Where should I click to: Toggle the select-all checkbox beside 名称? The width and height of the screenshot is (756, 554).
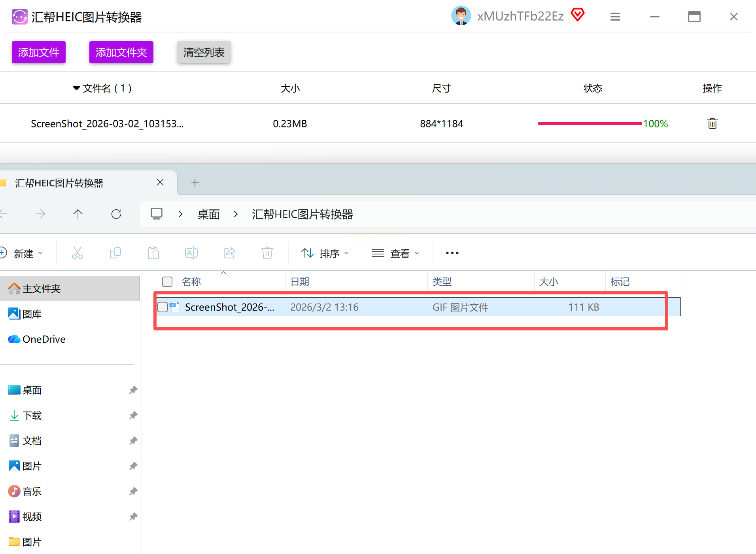click(x=167, y=282)
